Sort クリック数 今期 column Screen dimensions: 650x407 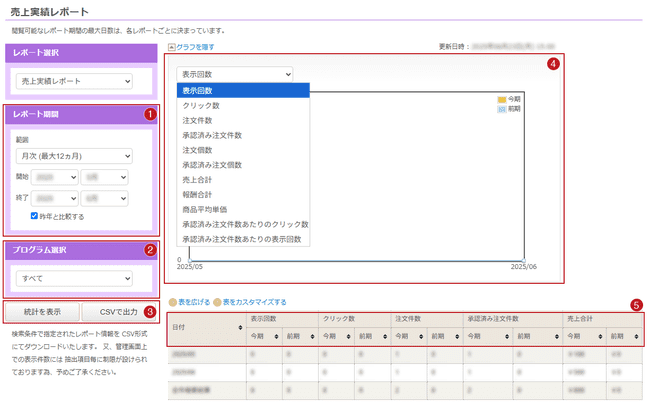(x=349, y=337)
